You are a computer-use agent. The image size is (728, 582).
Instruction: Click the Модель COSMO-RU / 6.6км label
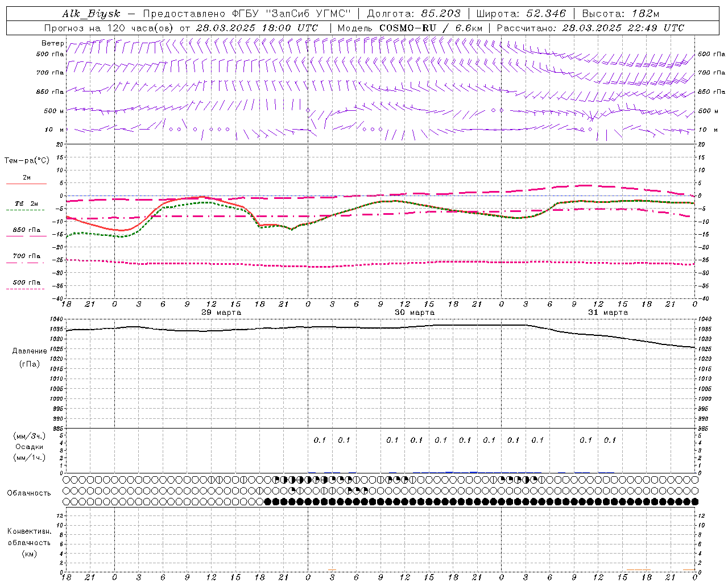point(410,28)
